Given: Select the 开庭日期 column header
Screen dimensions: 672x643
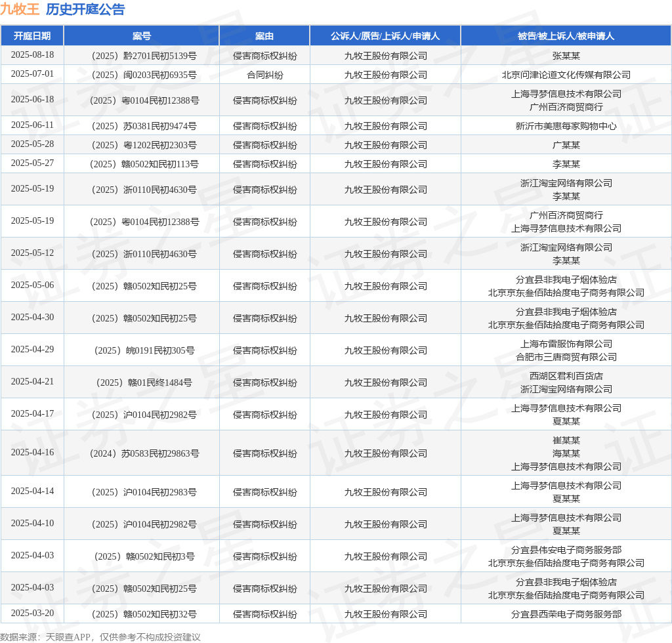Looking at the screenshot, I should [32, 36].
